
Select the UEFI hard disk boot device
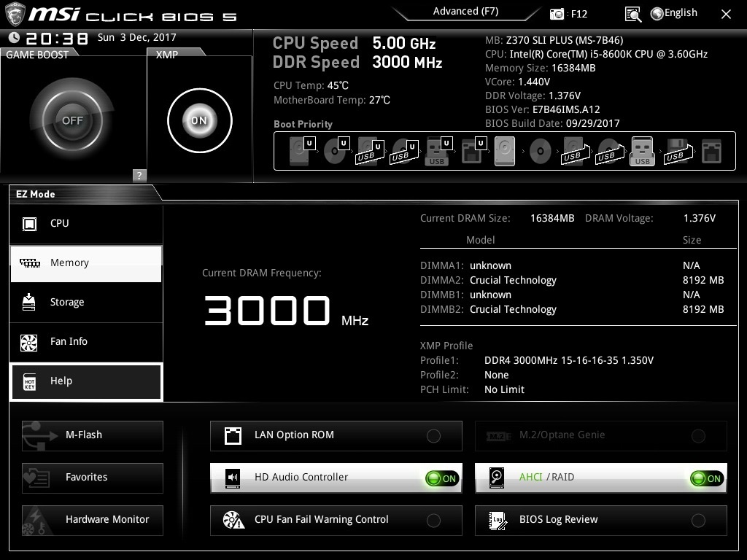pyautogui.click(x=301, y=151)
